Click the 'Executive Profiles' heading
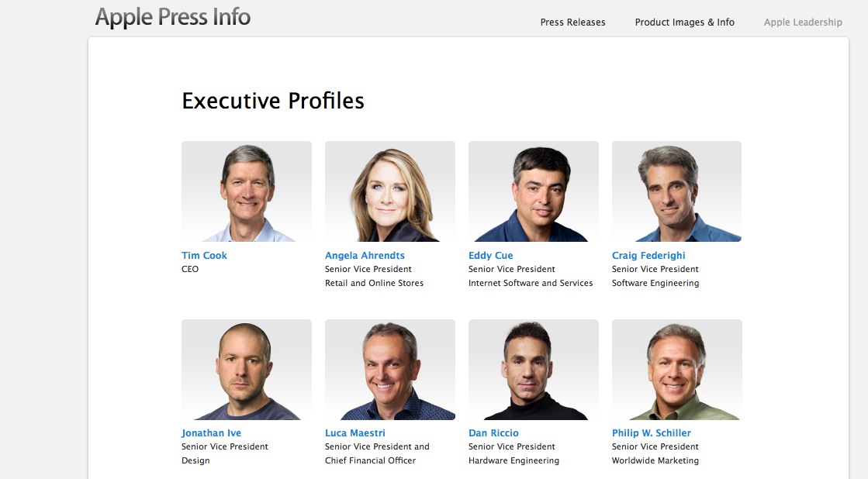 click(x=273, y=102)
